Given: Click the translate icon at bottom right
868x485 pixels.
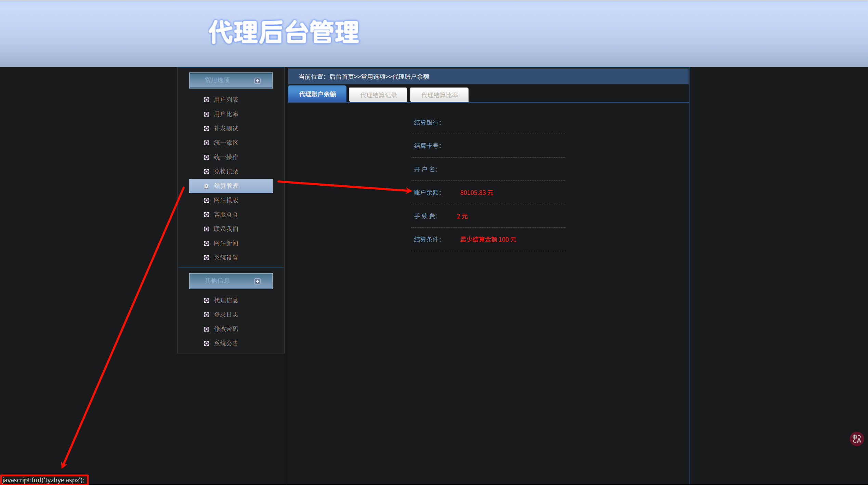Looking at the screenshot, I should [856, 439].
